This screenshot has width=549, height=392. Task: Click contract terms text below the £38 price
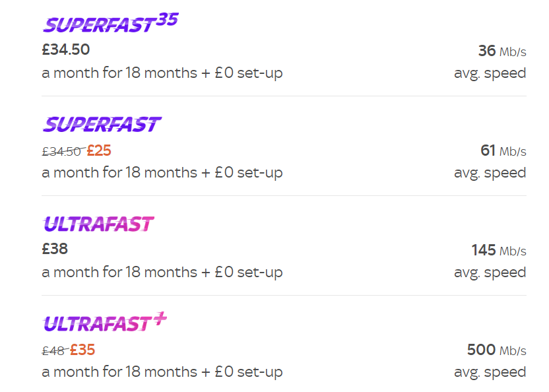point(162,272)
